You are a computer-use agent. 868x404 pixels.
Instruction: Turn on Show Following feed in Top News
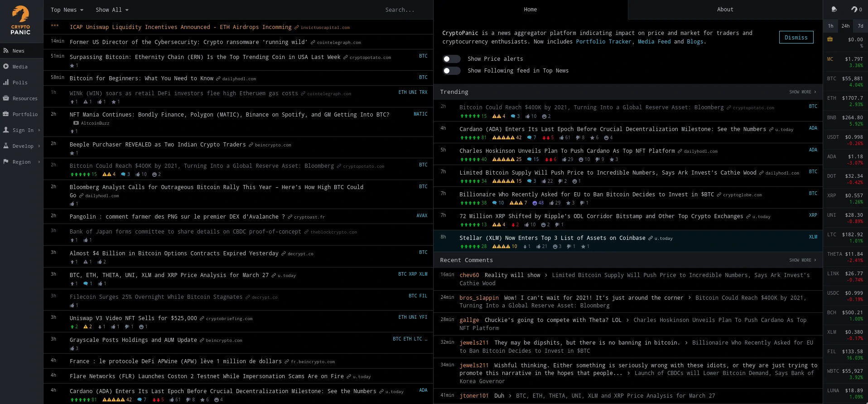(x=451, y=71)
